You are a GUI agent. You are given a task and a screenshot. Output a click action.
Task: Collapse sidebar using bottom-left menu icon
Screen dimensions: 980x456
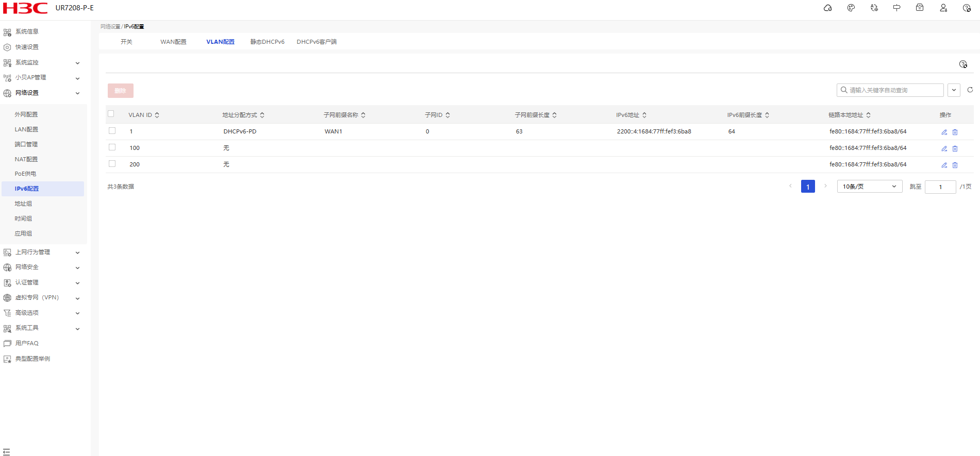click(7, 451)
